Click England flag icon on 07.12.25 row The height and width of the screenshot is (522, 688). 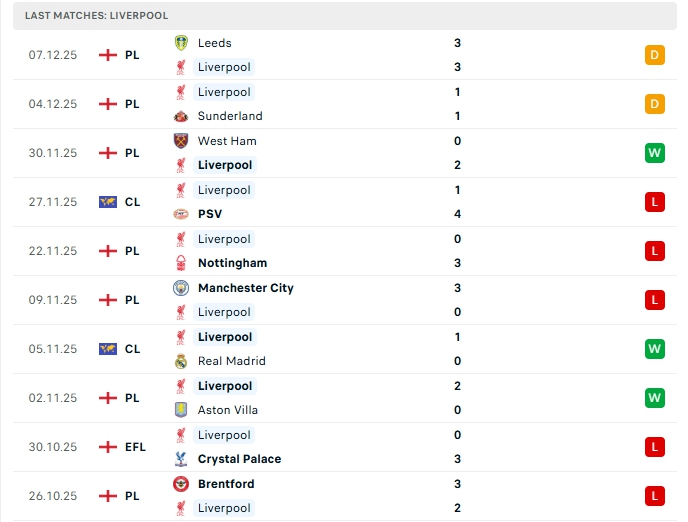[108, 55]
